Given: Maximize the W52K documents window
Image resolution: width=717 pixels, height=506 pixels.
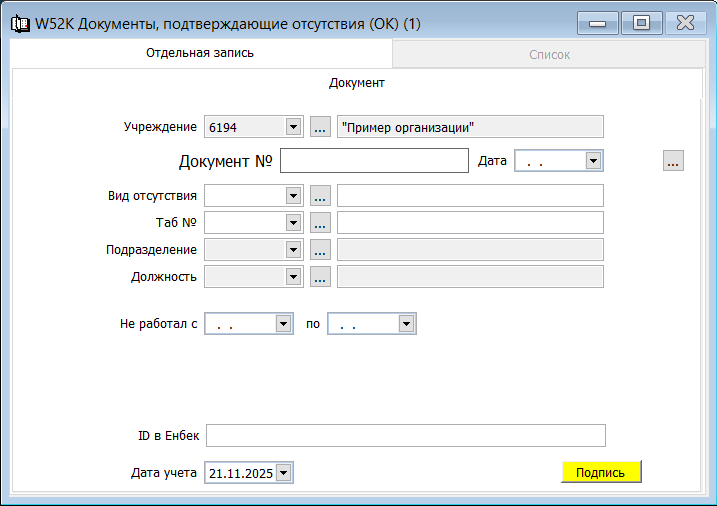Looking at the screenshot, I should (641, 22).
